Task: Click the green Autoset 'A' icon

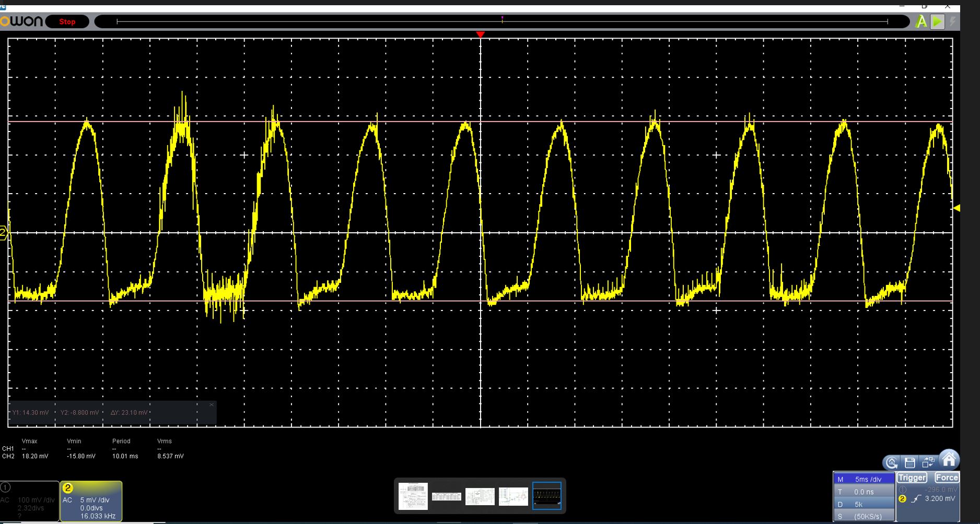Action: 921,21
